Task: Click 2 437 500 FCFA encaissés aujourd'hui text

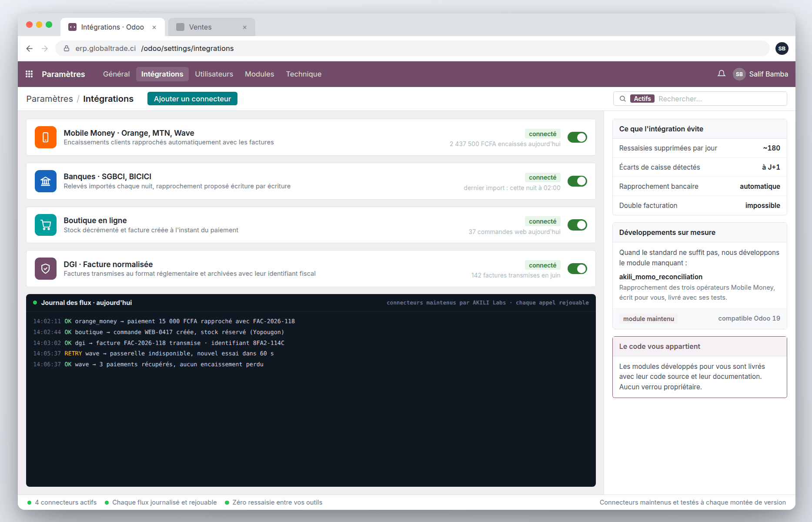Action: pos(505,144)
